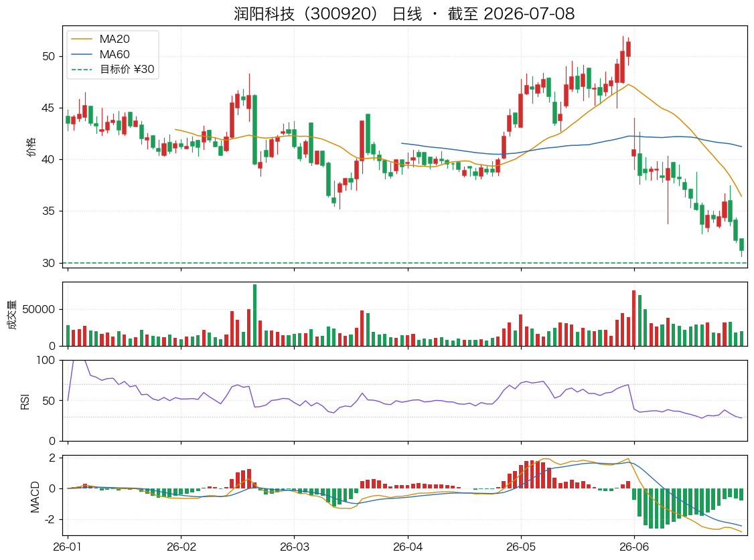Click the chart title 润阳科技（300920）
The height and width of the screenshot is (560, 754).
click(306, 13)
